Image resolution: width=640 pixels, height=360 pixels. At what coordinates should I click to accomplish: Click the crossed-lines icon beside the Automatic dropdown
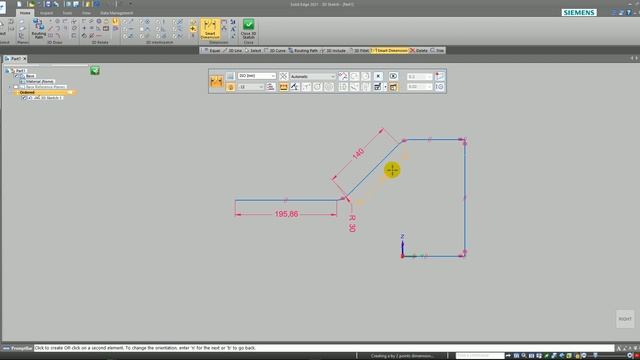click(283, 76)
